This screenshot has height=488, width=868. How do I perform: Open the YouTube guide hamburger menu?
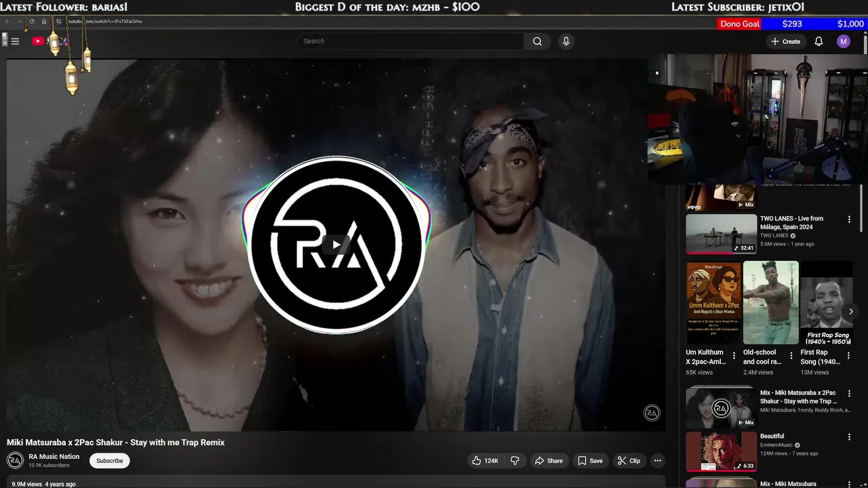pyautogui.click(x=15, y=41)
